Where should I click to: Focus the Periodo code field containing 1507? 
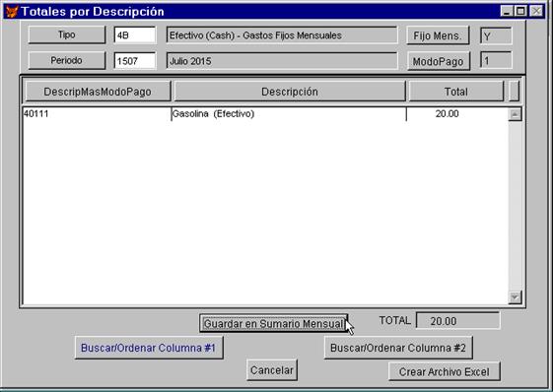(x=135, y=61)
